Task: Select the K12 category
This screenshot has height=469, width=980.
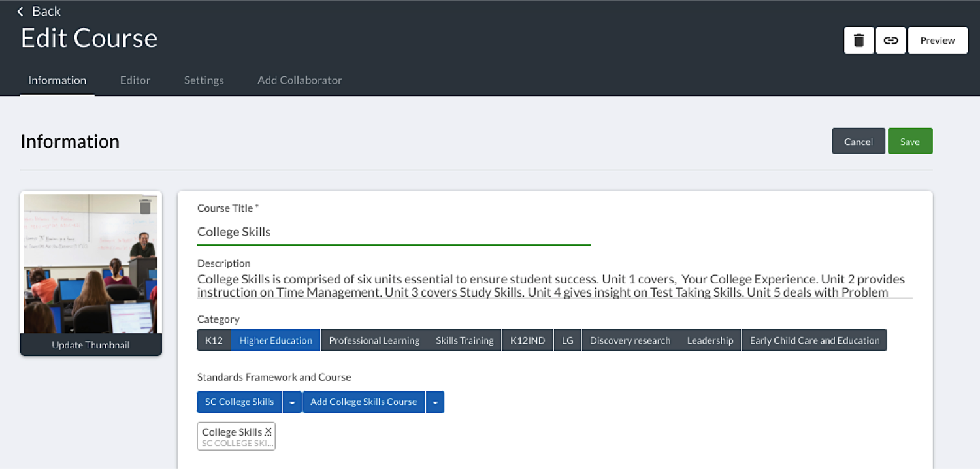Action: (214, 340)
